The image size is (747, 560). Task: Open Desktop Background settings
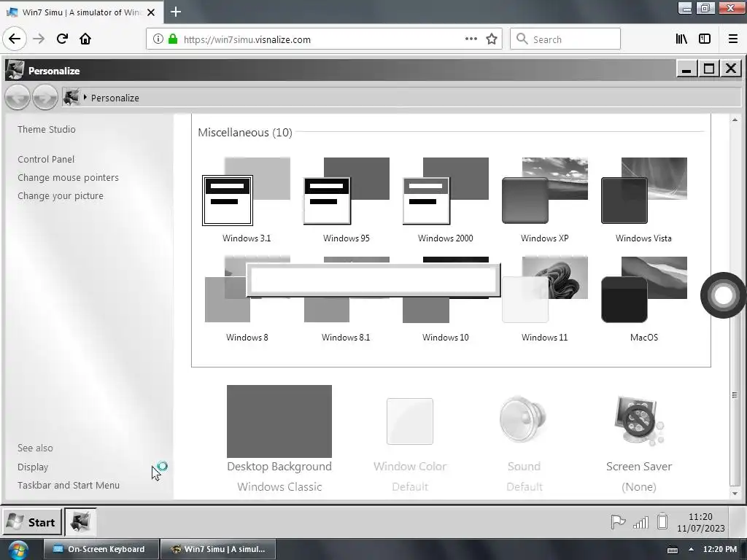click(279, 421)
